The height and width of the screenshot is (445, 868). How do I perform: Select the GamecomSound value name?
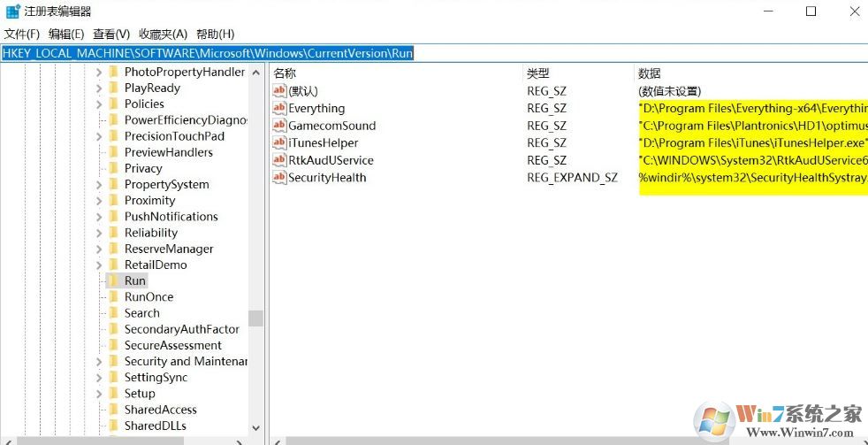tap(332, 126)
